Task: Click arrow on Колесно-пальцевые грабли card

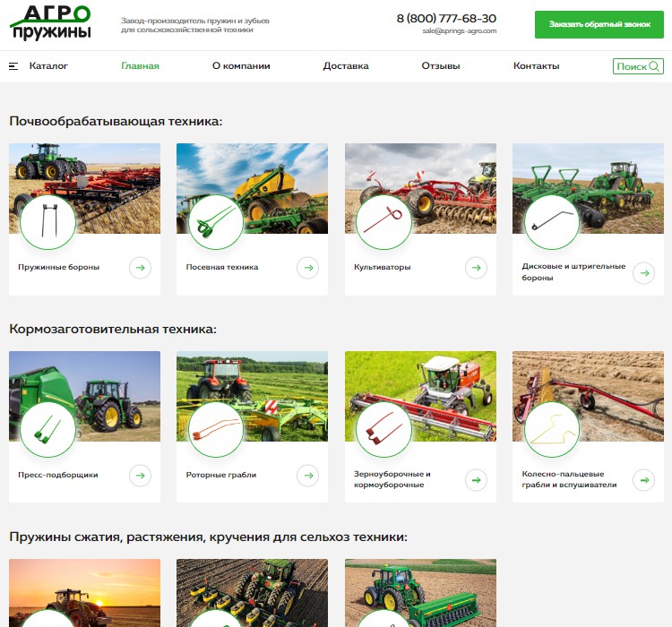Action: point(643,480)
